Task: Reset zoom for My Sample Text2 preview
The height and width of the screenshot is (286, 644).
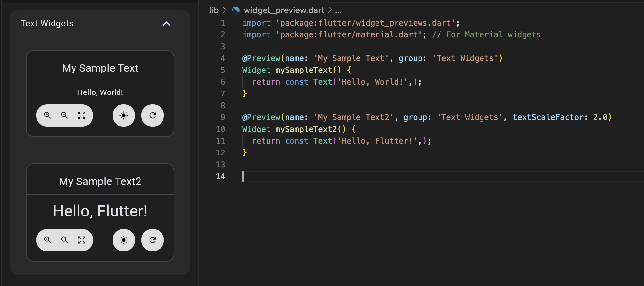Action: (x=82, y=240)
